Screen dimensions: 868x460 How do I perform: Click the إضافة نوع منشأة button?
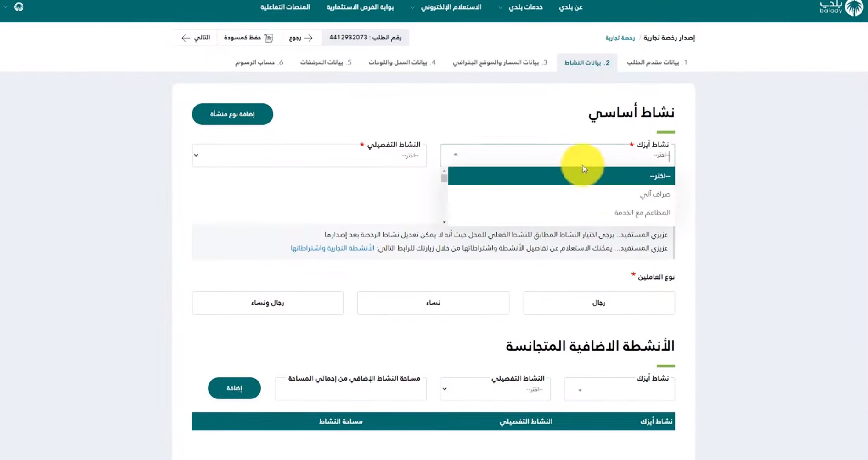[232, 114]
